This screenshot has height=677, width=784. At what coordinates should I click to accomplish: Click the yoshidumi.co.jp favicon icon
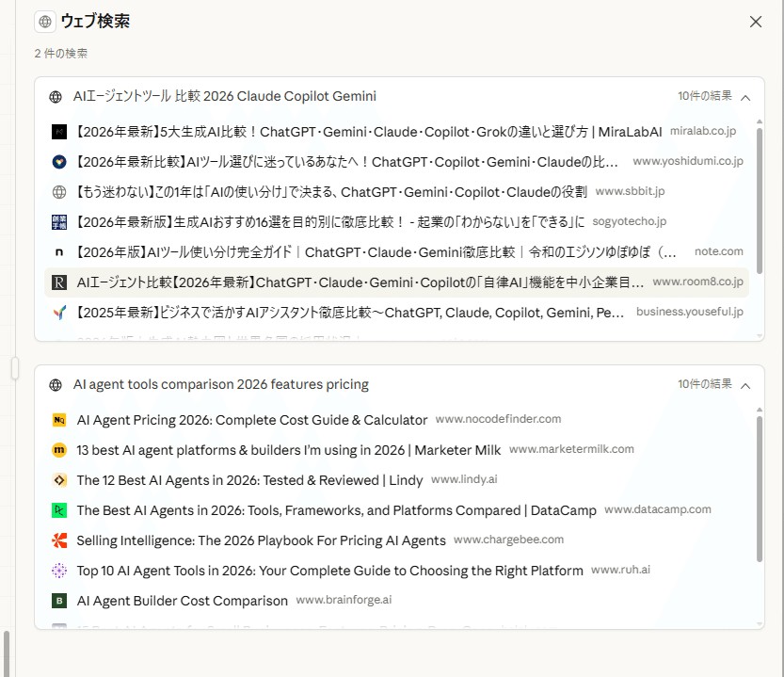59,162
